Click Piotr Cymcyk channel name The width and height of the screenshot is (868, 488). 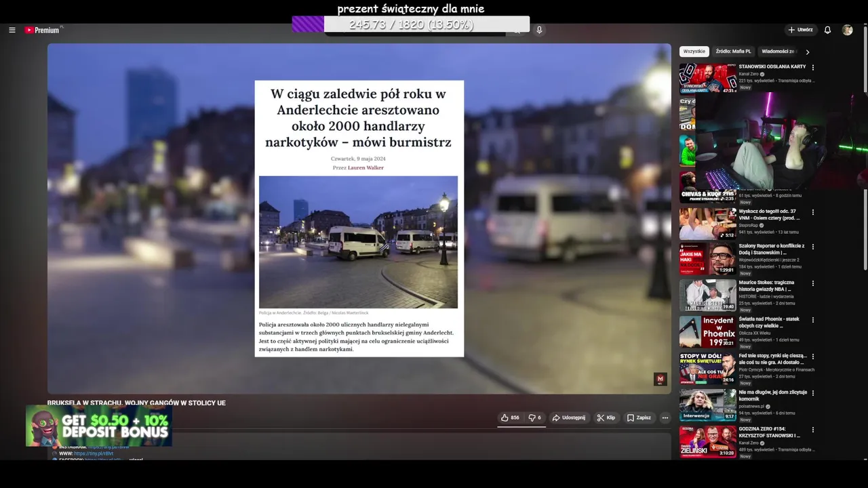click(776, 369)
